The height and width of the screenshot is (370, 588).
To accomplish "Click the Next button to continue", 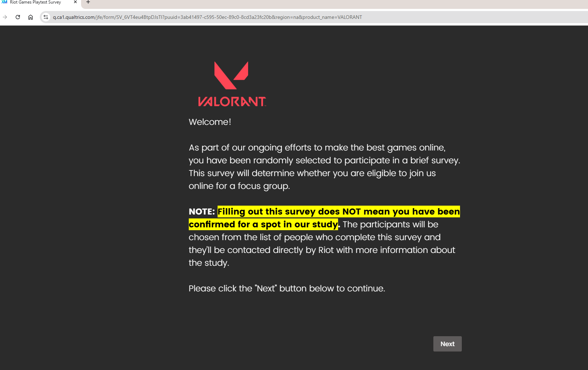I will click(447, 344).
